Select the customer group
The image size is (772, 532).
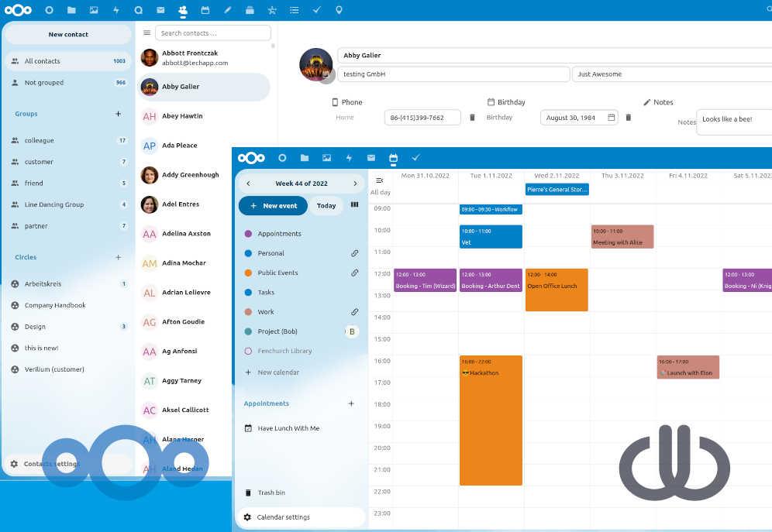(x=39, y=162)
